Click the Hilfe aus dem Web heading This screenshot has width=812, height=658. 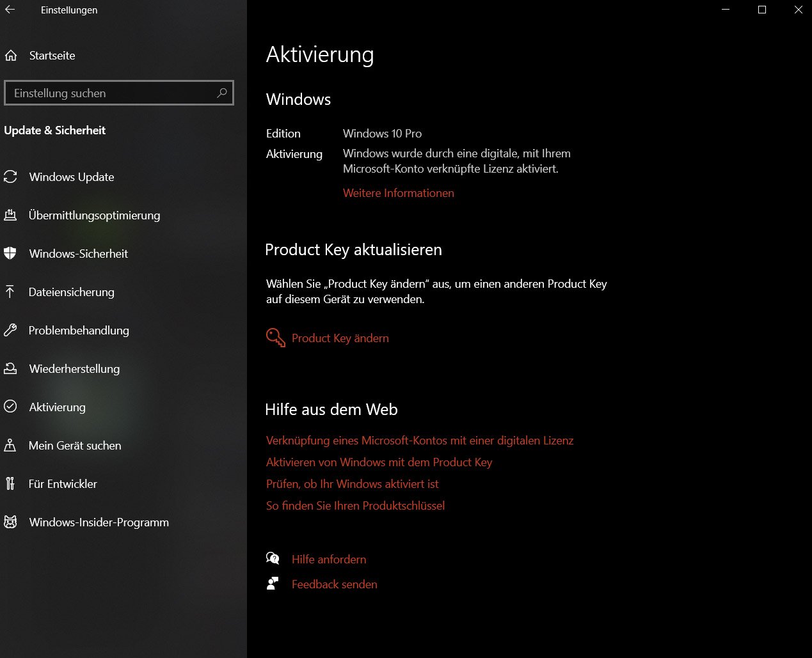click(331, 410)
